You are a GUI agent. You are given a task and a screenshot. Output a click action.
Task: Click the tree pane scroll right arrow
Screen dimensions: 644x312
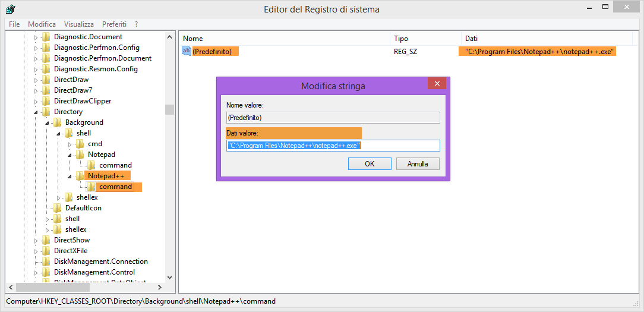[x=160, y=287]
